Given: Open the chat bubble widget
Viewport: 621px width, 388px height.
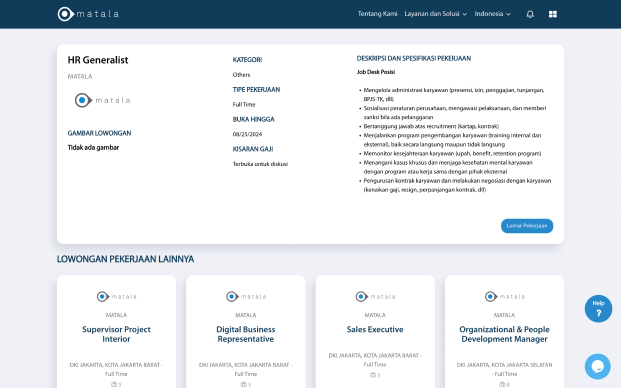Looking at the screenshot, I should click(x=598, y=366).
